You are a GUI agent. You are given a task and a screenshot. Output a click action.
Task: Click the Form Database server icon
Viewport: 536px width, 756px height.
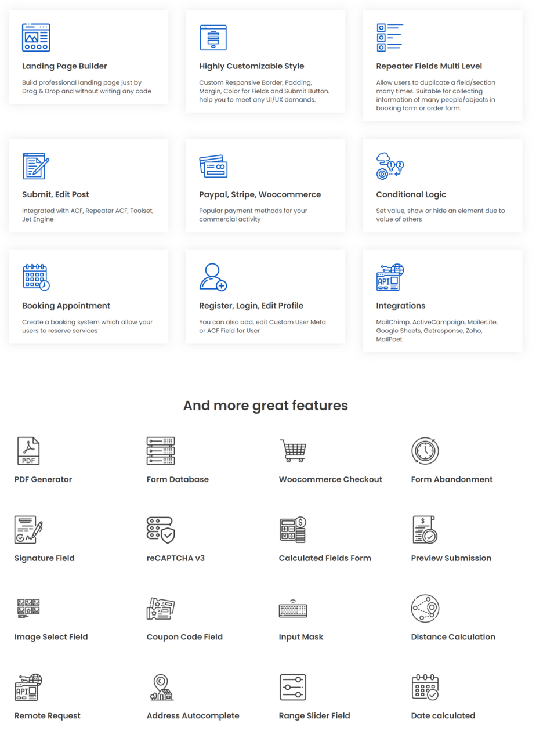pyautogui.click(x=161, y=451)
